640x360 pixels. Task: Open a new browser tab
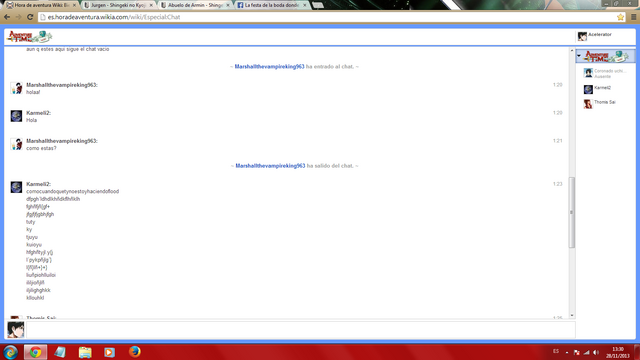point(318,5)
